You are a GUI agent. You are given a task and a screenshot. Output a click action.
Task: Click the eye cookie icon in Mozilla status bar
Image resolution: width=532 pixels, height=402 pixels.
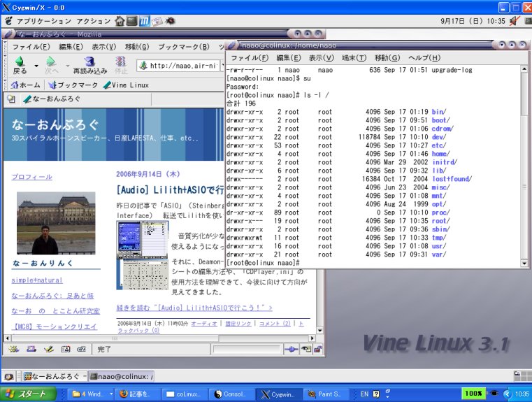pos(306,349)
